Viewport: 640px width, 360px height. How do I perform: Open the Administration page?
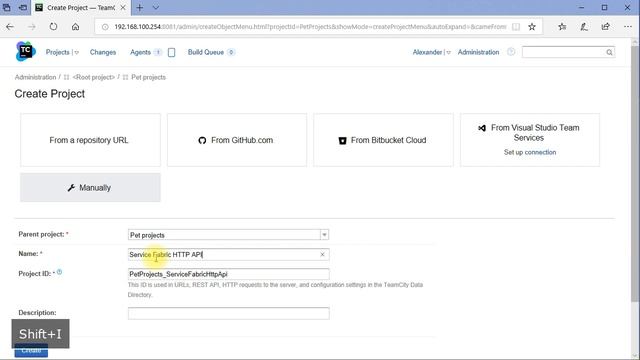tap(478, 52)
